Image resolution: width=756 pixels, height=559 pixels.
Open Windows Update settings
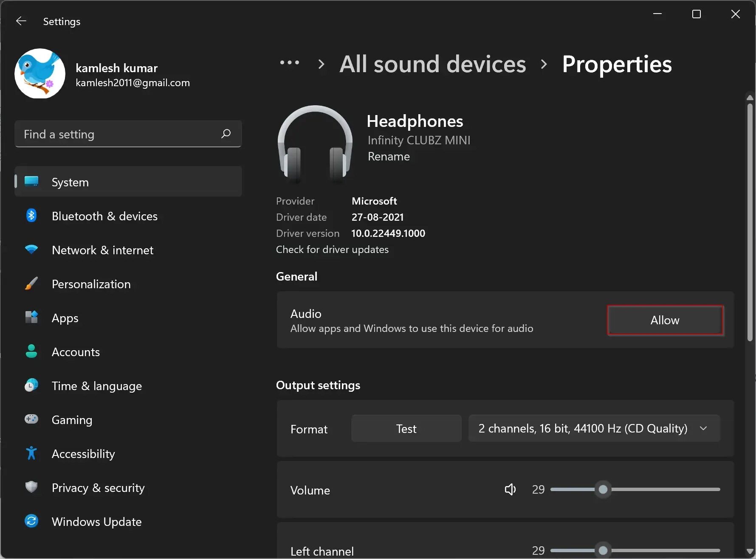[x=128, y=521]
